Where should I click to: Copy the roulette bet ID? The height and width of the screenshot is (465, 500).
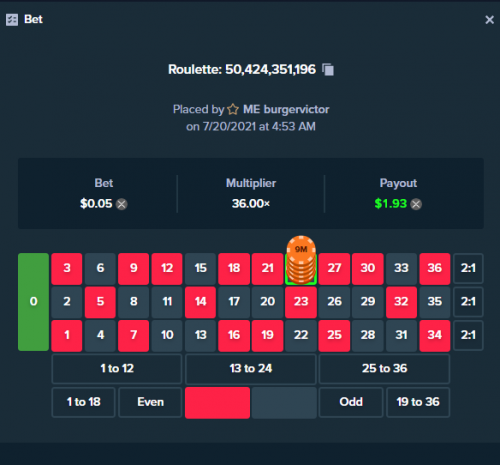coord(328,69)
